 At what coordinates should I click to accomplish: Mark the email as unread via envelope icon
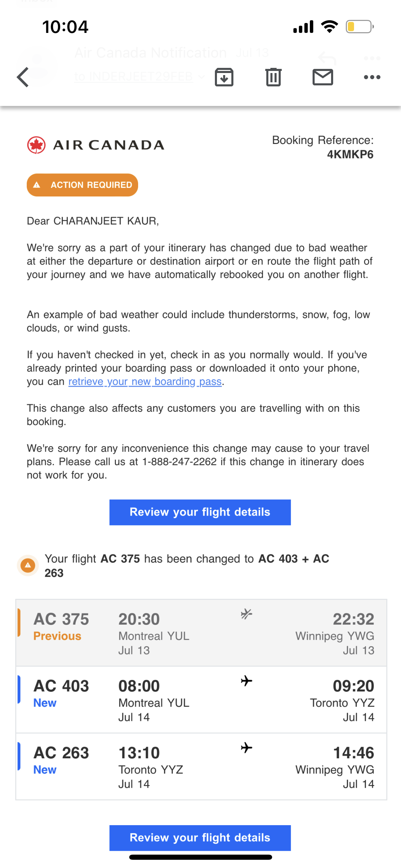pos(322,77)
